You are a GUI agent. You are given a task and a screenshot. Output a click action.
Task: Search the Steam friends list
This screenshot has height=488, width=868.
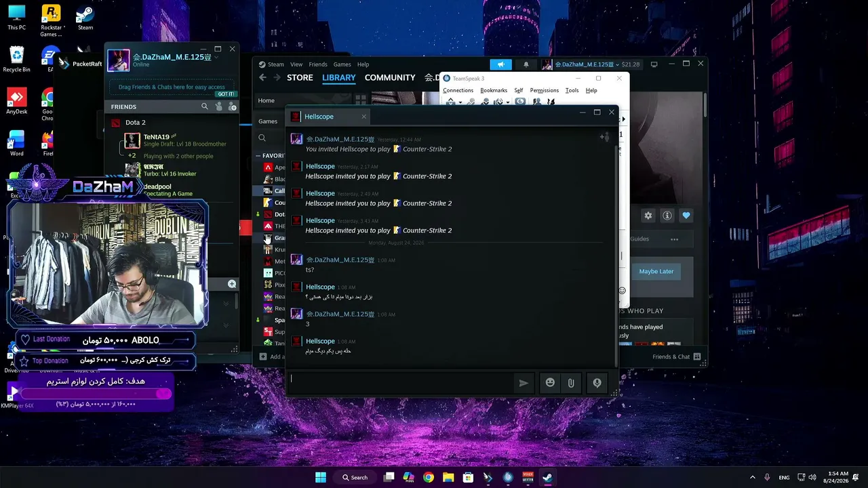205,106
